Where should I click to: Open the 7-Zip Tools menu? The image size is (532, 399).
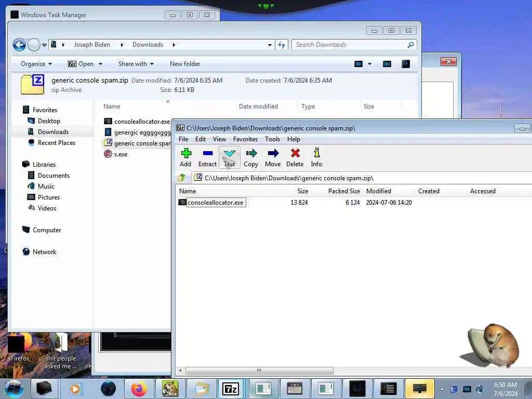point(272,139)
